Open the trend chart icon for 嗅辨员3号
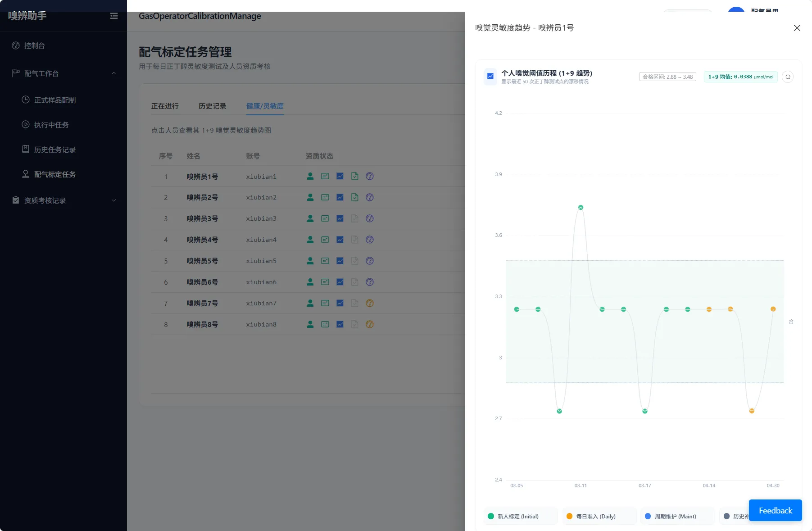This screenshot has width=812, height=531. [x=340, y=218]
